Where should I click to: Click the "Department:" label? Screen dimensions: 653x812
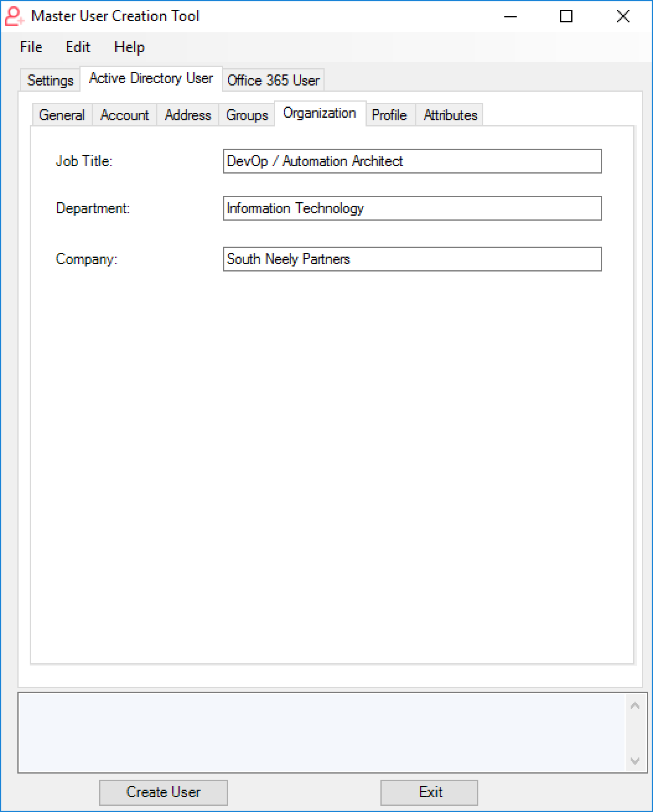point(93,208)
